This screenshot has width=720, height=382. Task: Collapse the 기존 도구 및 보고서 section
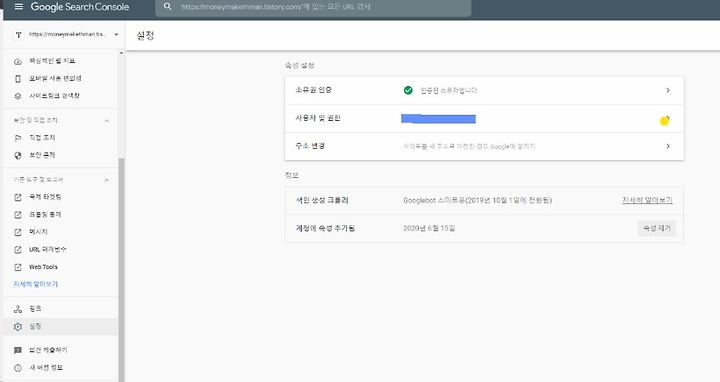(x=107, y=180)
